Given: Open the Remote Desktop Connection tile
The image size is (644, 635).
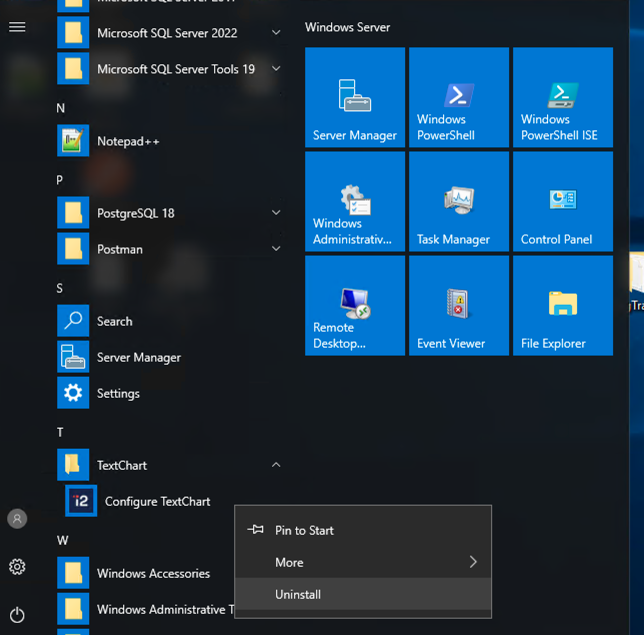Looking at the screenshot, I should [355, 305].
